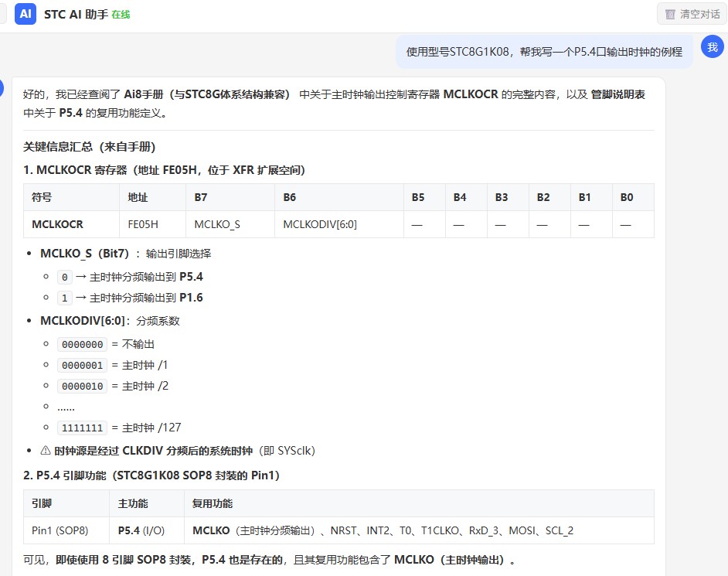This screenshot has width=728, height=576.
Task: Click the 关键信息汇总 section heading
Action: 89,147
